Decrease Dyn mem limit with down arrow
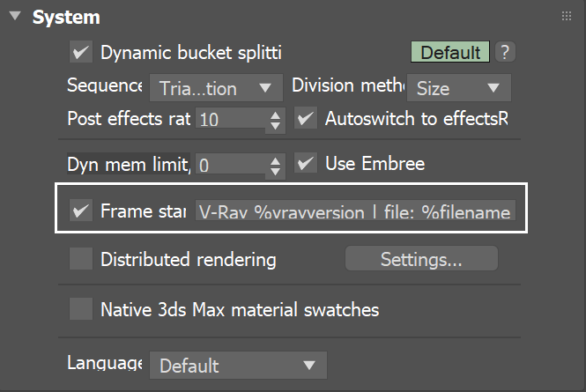 click(x=277, y=170)
